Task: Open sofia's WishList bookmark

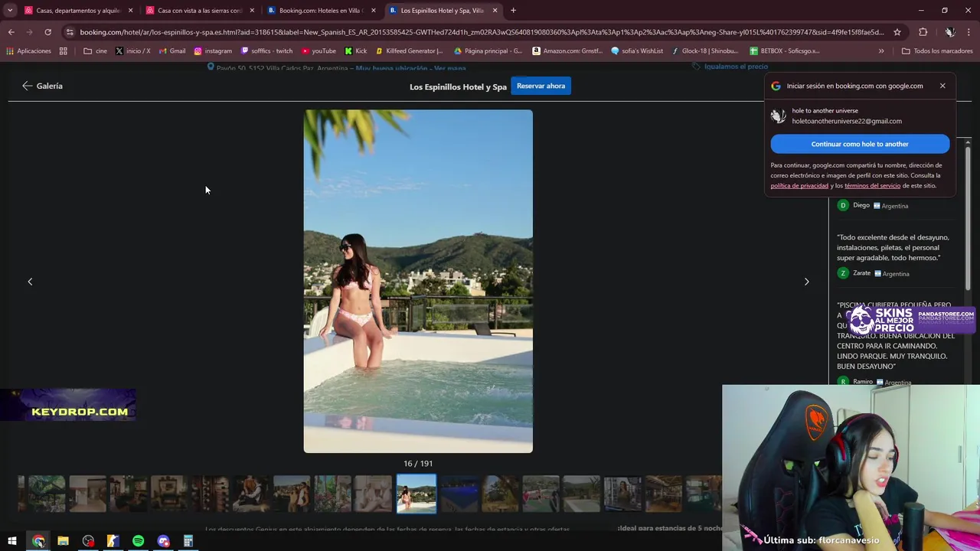Action: [636, 51]
